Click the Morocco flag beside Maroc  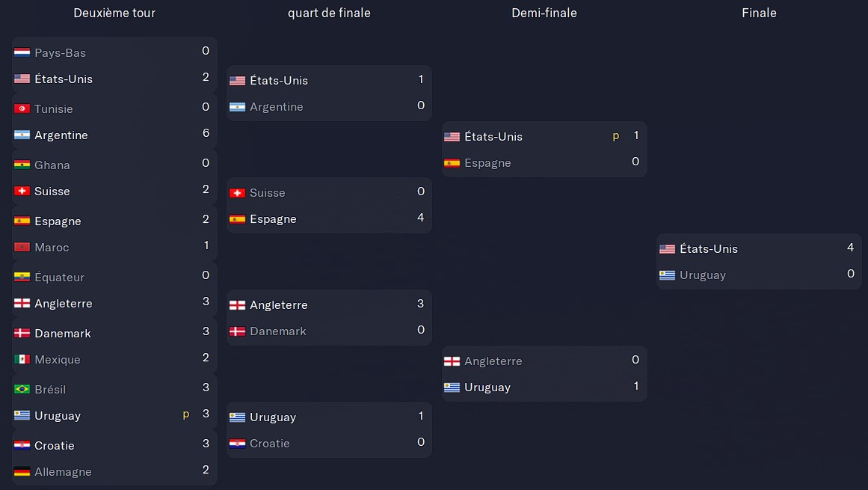pos(22,247)
